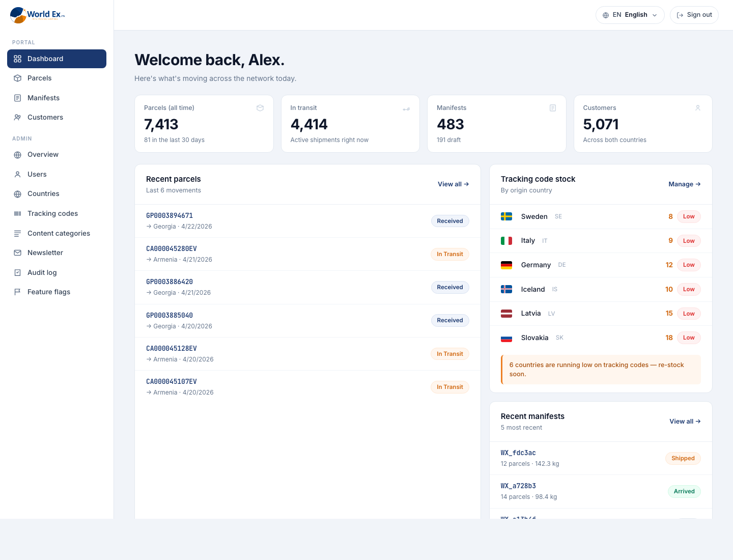
Task: Click the World Ex logo
Action: tap(38, 15)
